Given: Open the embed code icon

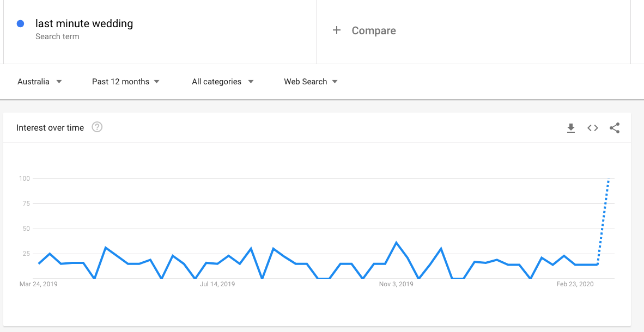Looking at the screenshot, I should click(592, 128).
